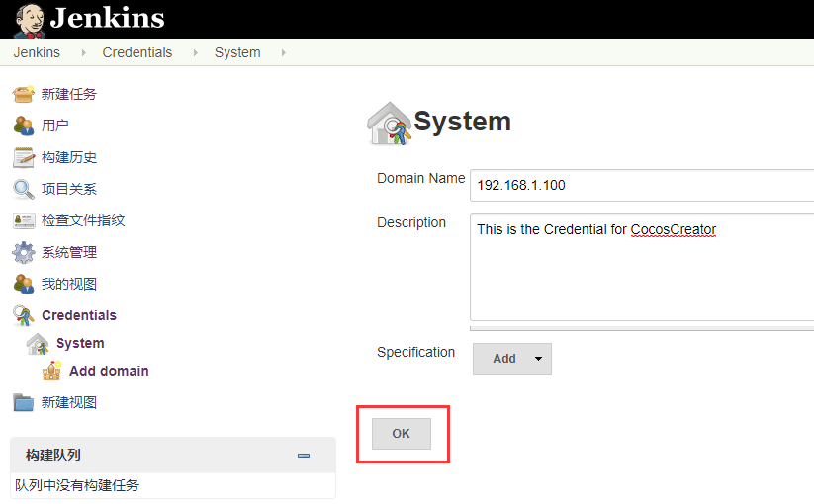The height and width of the screenshot is (504, 814).
Task: Click the 构建队列 panel title
Action: [53, 455]
